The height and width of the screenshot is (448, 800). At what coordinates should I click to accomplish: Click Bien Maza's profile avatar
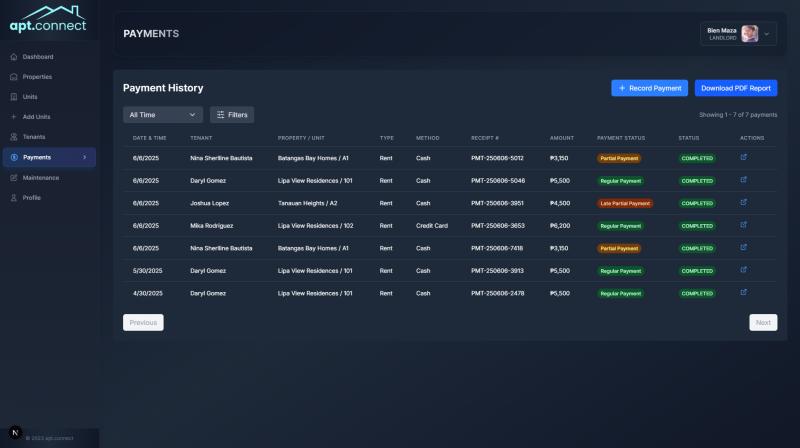tap(749, 34)
